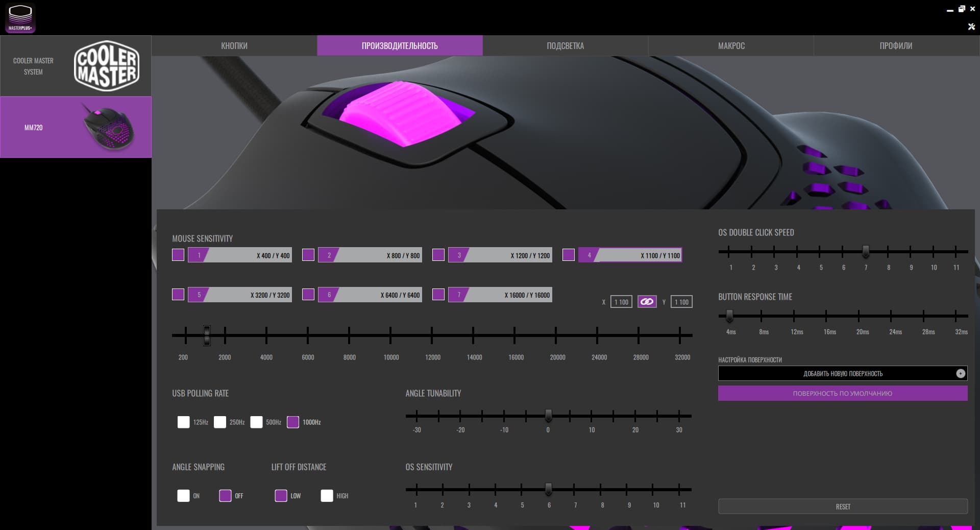
Task: Click the mouse sensitivity slider handle
Action: (207, 335)
